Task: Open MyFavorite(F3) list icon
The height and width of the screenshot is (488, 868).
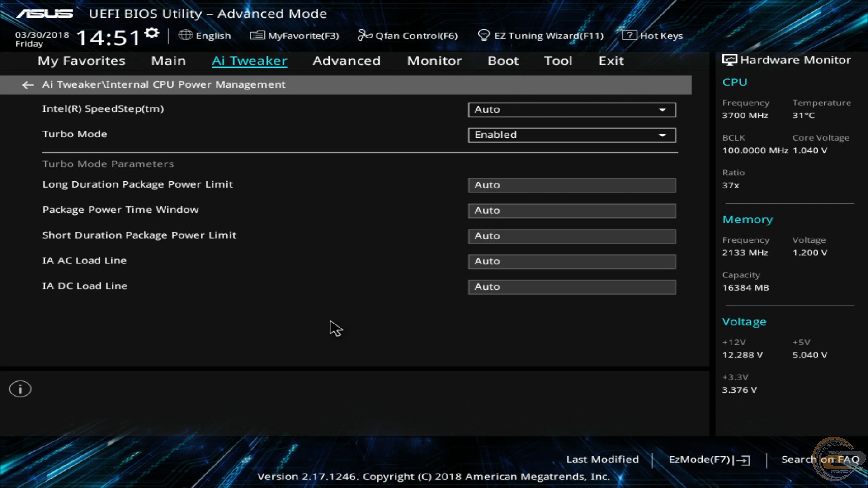Action: [x=257, y=35]
